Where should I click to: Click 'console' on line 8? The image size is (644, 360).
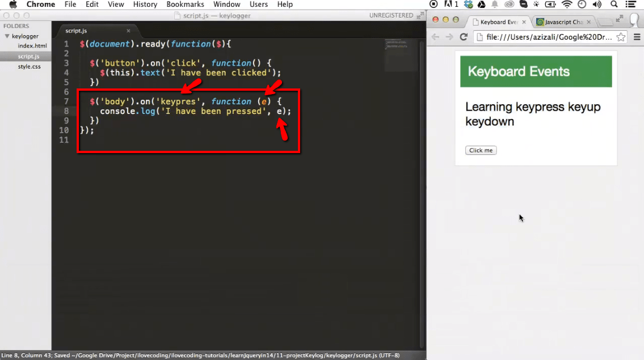point(117,111)
